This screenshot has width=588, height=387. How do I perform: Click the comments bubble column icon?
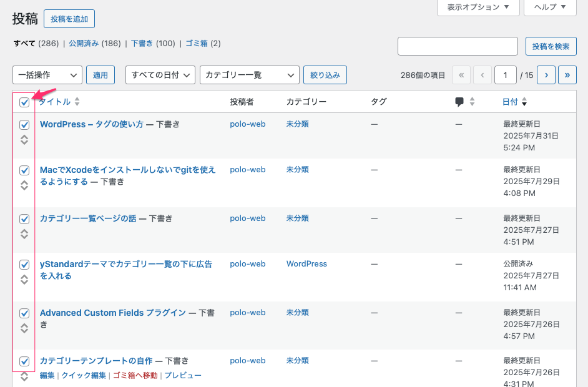pos(459,102)
